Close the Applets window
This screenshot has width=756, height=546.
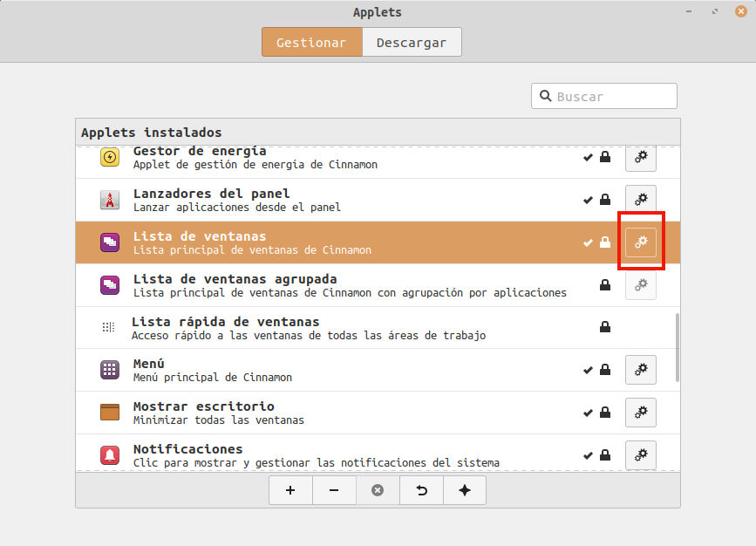click(740, 11)
